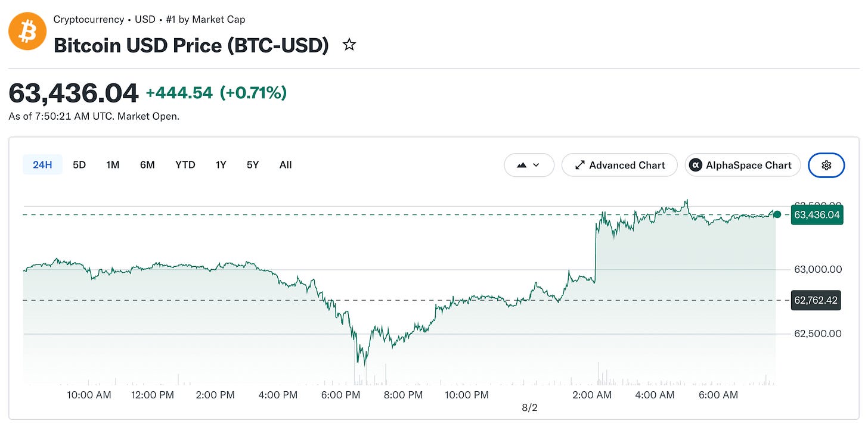Click the 62,762.42 previous close marker
Viewport: 868px width, 427px height.
817,300
